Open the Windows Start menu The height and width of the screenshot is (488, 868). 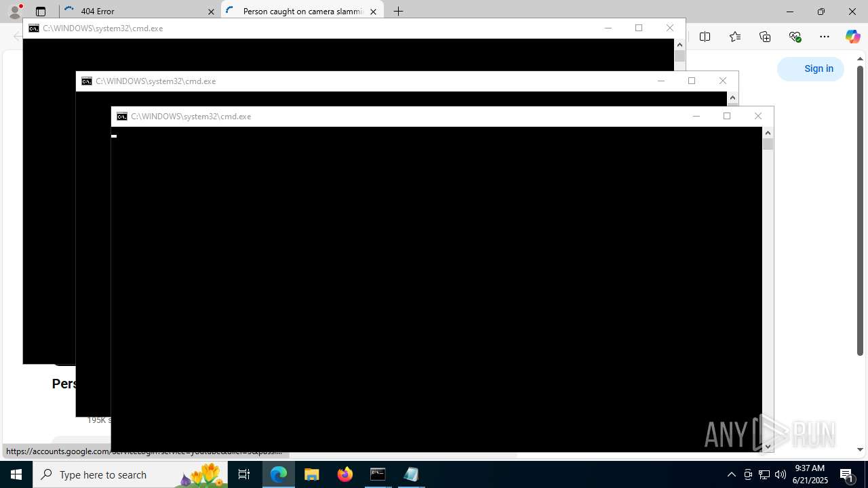click(16, 474)
